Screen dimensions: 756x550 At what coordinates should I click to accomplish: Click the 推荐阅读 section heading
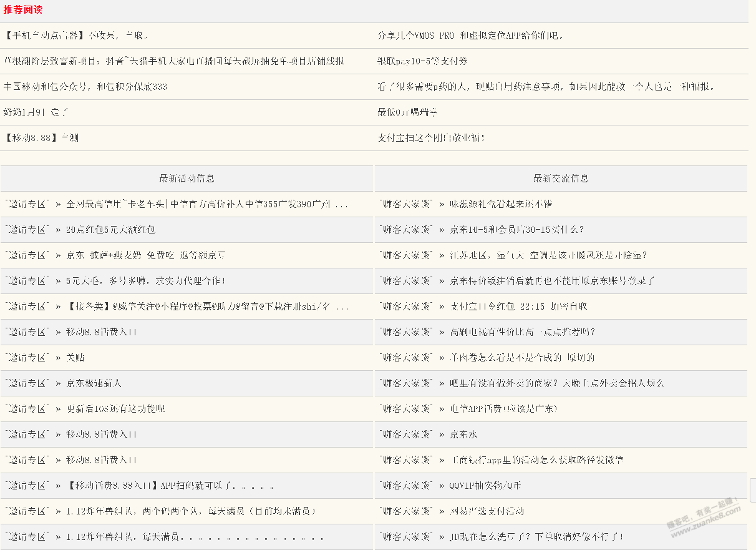(23, 10)
